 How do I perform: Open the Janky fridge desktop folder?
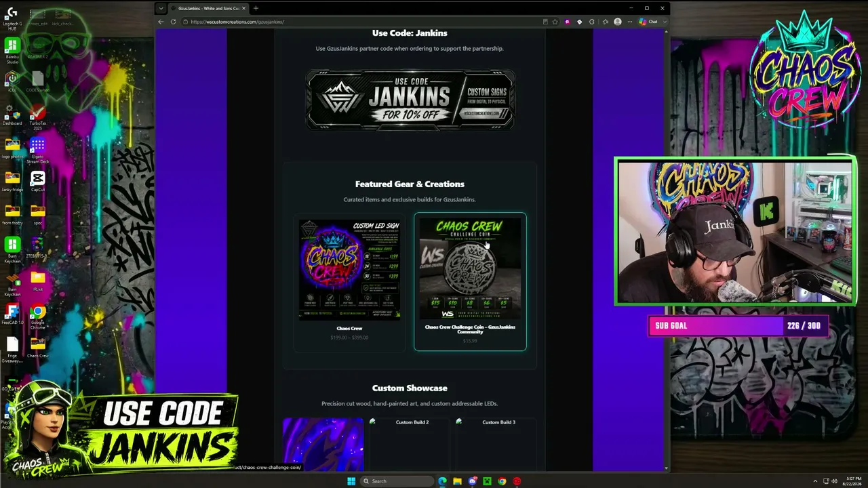12,182
